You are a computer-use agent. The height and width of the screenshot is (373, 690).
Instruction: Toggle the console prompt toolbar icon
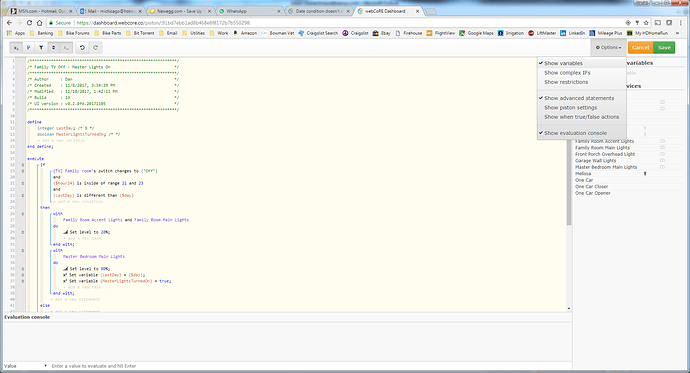(x=66, y=48)
